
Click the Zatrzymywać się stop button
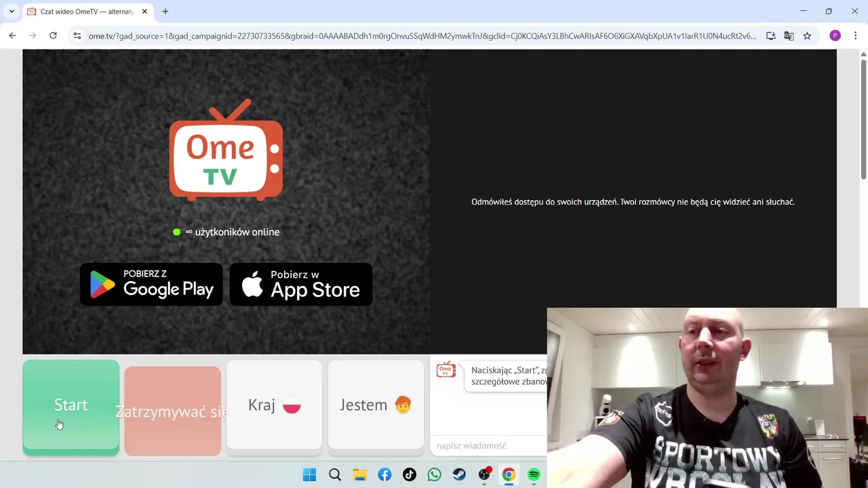tap(172, 411)
